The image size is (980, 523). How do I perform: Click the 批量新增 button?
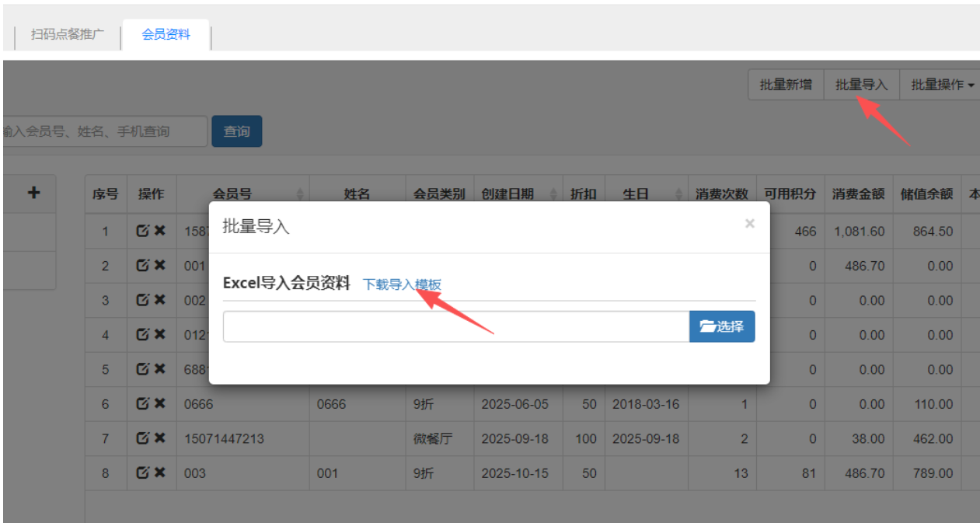786,85
